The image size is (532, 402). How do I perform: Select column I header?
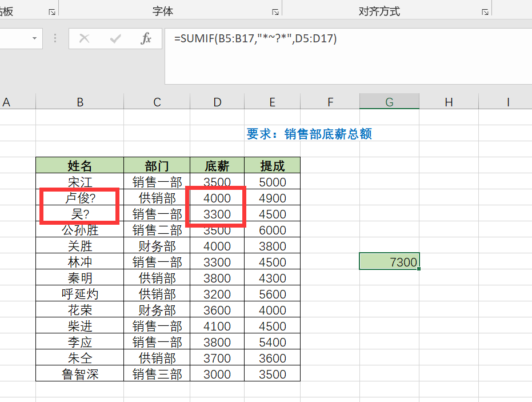click(505, 102)
